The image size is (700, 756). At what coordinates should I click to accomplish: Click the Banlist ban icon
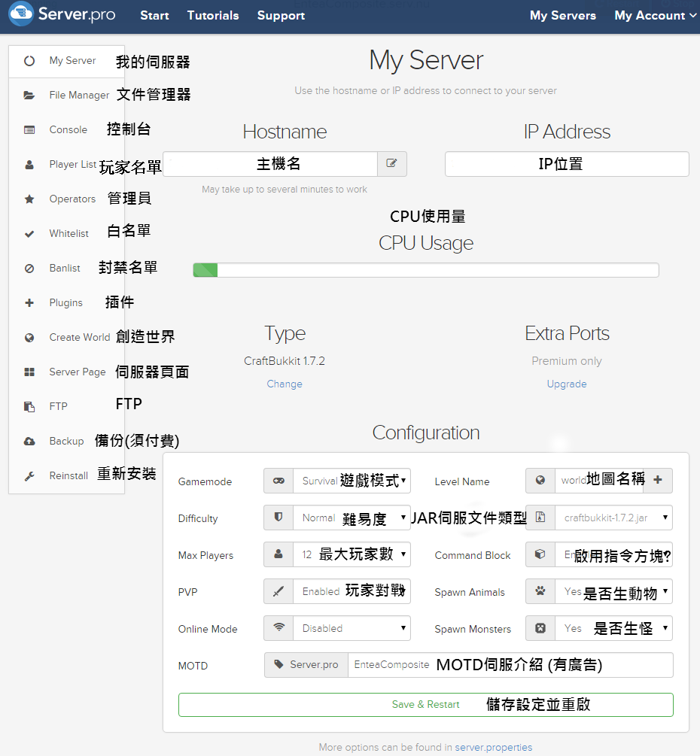pos(29,269)
